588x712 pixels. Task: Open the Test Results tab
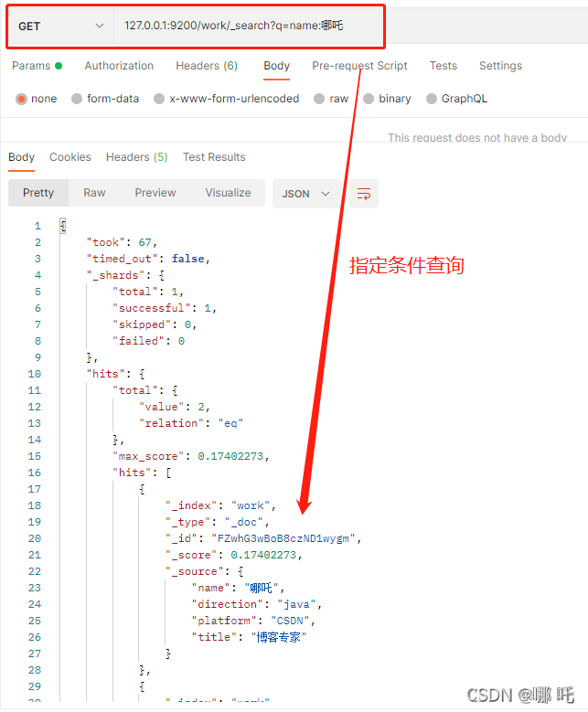214,157
